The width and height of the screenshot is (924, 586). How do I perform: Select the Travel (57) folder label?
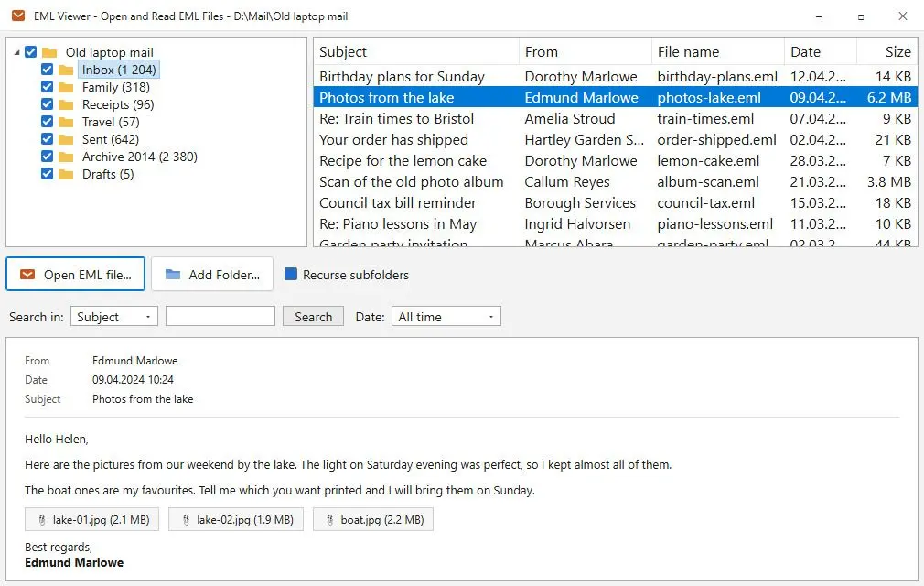click(x=111, y=122)
